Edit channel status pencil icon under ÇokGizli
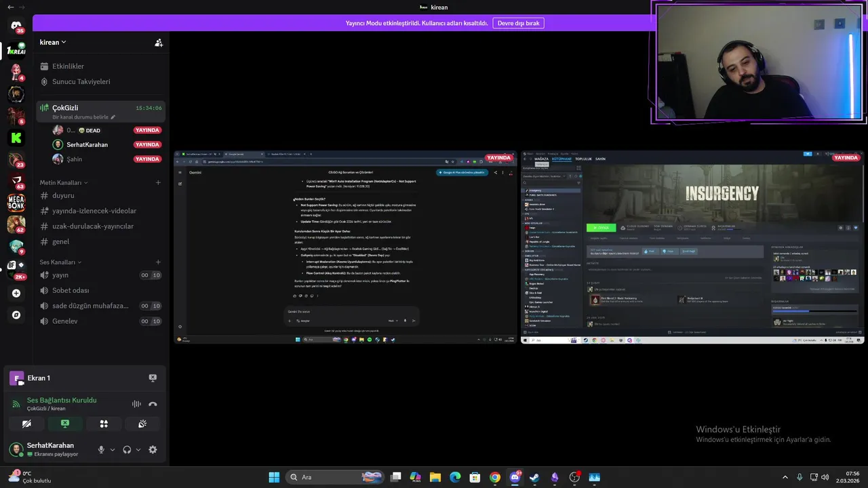Image resolution: width=868 pixels, height=488 pixels. pyautogui.click(x=113, y=117)
